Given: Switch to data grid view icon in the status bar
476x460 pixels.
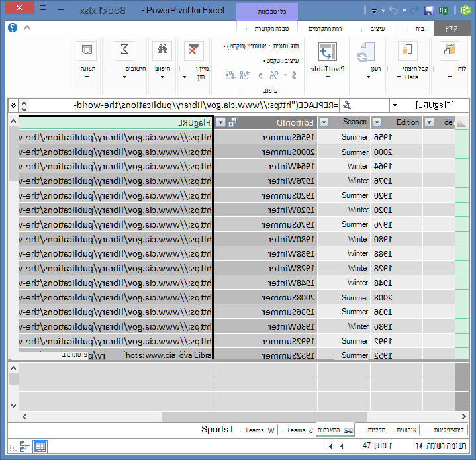Looking at the screenshot, I should [40, 447].
